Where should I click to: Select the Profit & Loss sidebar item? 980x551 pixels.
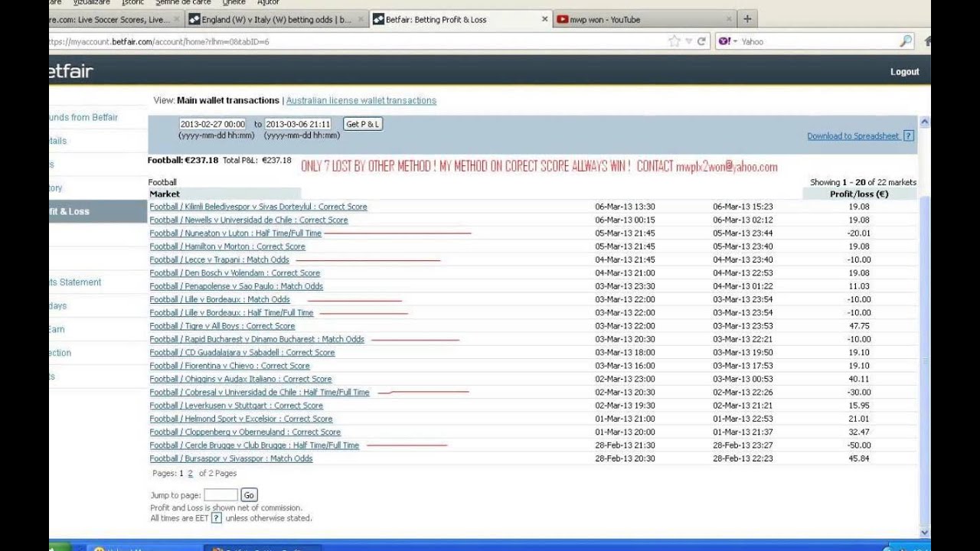[x=97, y=211]
